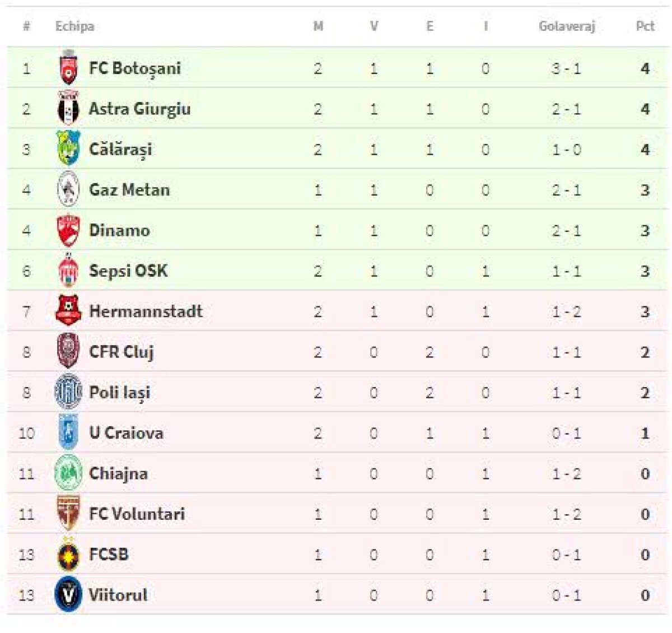Click the Golaveraj column header
The width and height of the screenshot is (672, 633).
[x=567, y=26]
